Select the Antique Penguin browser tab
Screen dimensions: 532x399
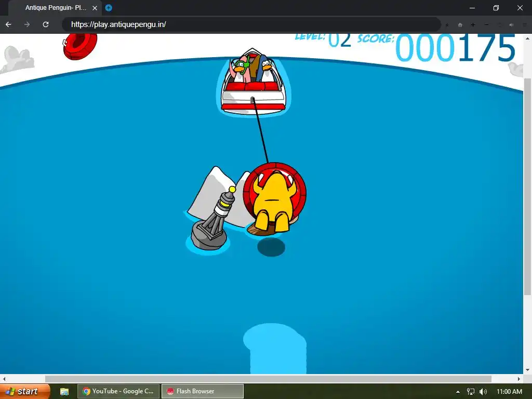pos(56,8)
